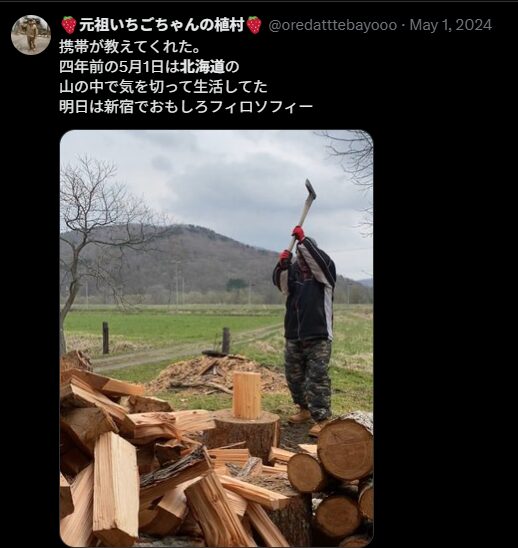Open the wood-chopping photo attachment
Screen dimensions: 518x548
pyautogui.click(x=216, y=338)
